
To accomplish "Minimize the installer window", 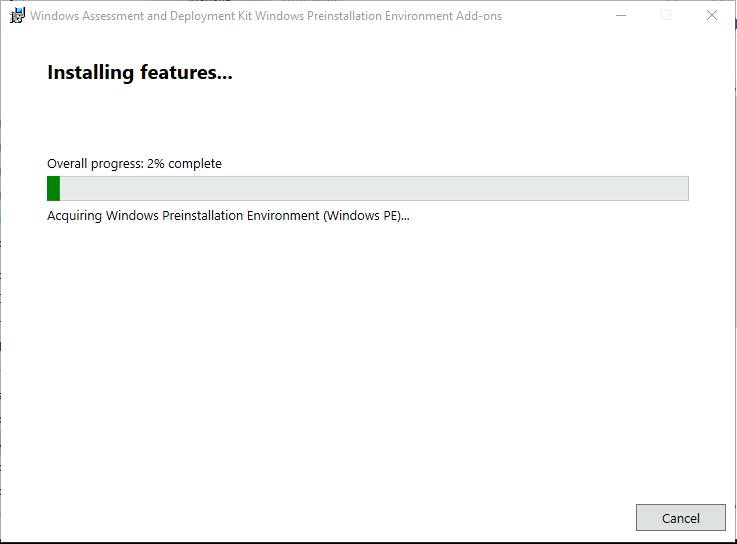I will pyautogui.click(x=621, y=16).
